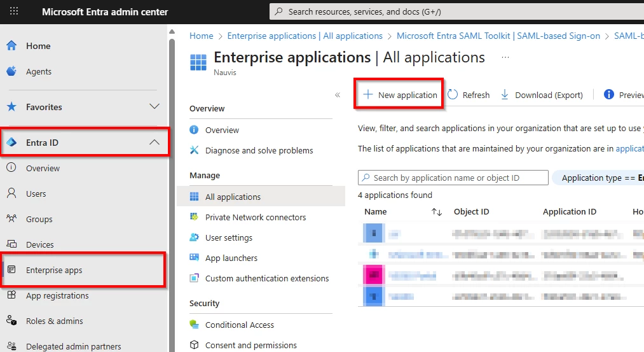Click the Entra ID diamond icon
The height and width of the screenshot is (352, 644).
pos(11,143)
